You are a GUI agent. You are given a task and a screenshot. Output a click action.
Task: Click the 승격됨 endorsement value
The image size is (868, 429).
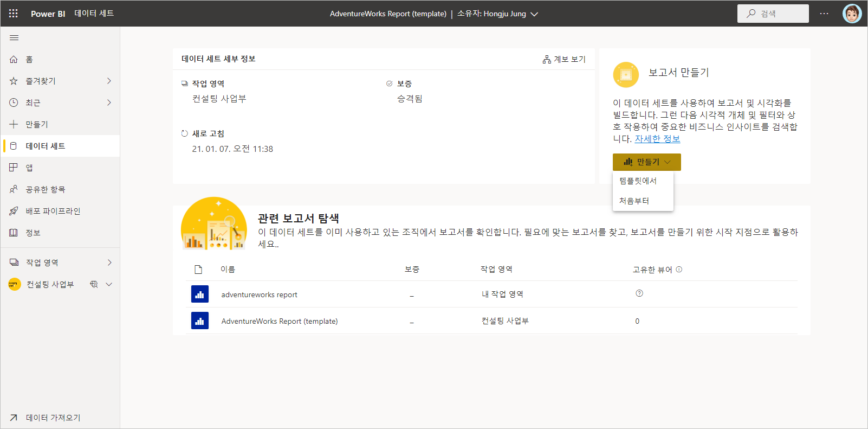pyautogui.click(x=410, y=99)
